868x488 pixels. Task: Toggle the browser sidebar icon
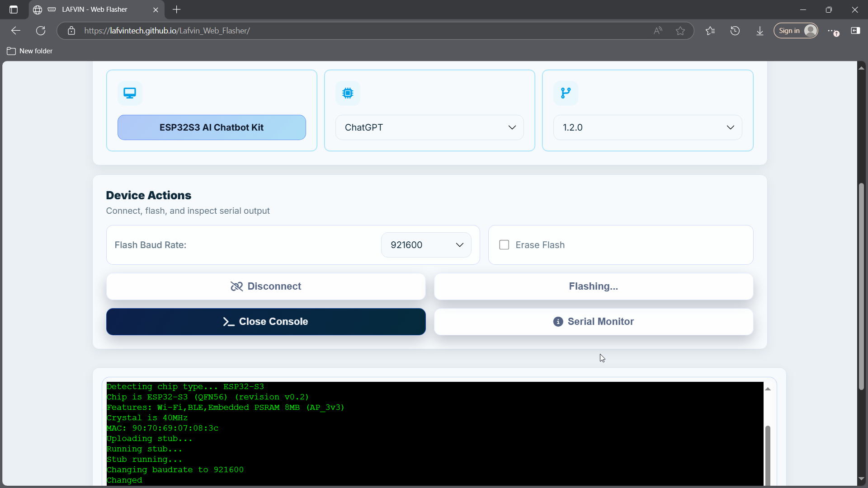tap(855, 31)
